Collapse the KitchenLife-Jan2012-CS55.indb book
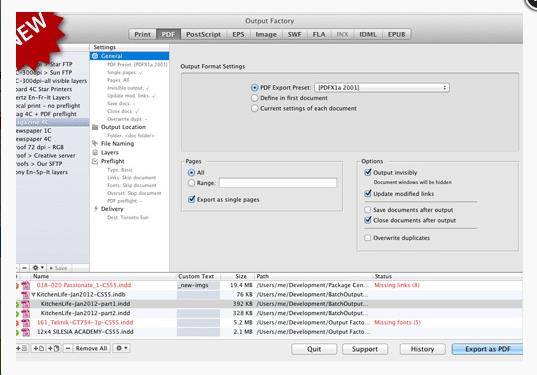 pos(34,295)
